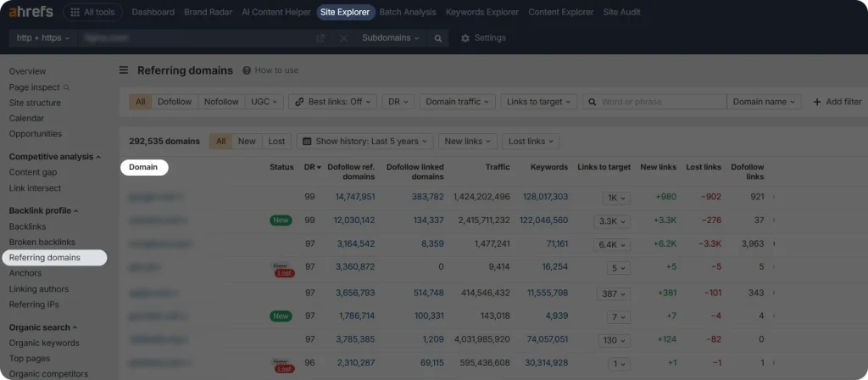This screenshot has width=868, height=380.
Task: Open Anchors in the sidebar
Action: [x=25, y=273]
